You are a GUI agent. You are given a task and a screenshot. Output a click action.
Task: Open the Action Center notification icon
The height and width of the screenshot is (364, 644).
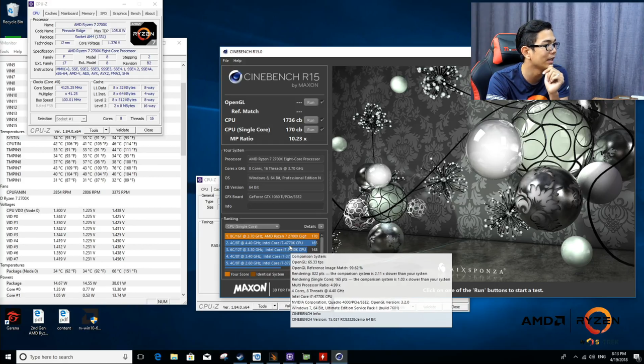point(636,357)
